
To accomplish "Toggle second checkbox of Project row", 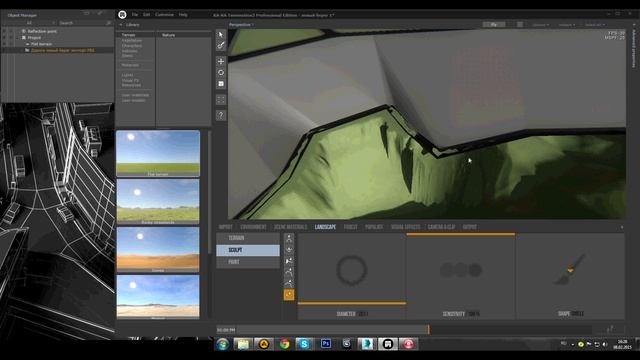I will pos(11,38).
